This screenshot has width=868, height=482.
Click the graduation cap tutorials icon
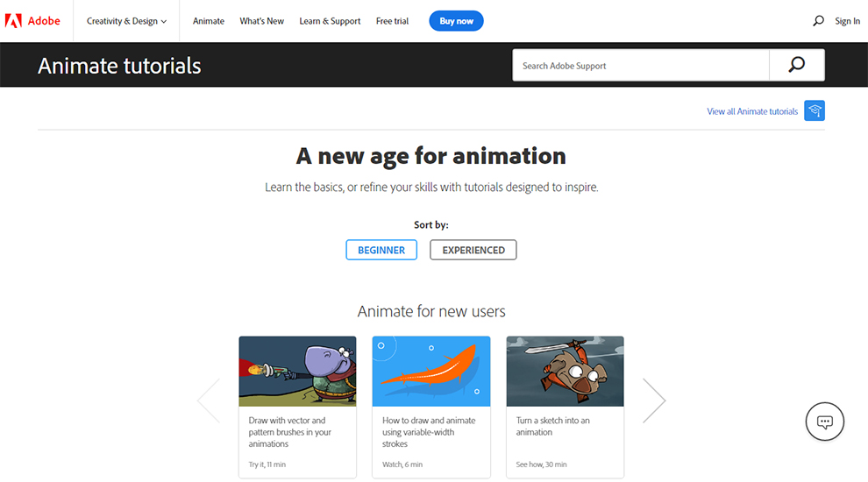pos(815,110)
